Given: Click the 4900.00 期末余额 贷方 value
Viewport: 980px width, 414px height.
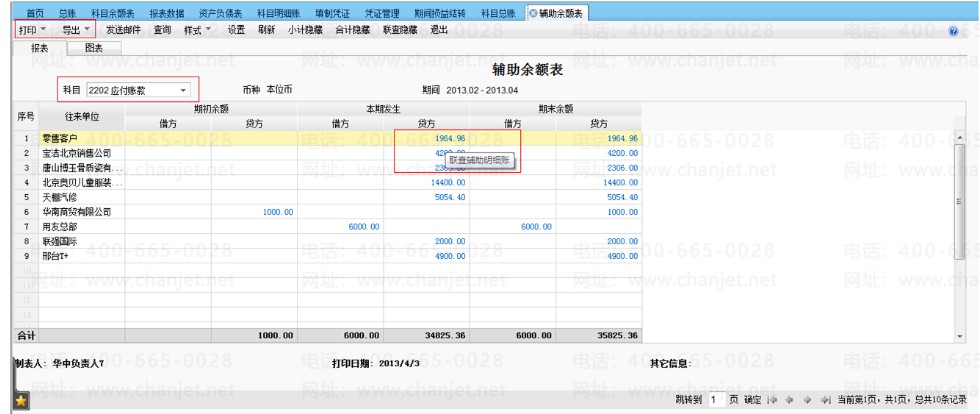Looking at the screenshot, I should click(622, 256).
